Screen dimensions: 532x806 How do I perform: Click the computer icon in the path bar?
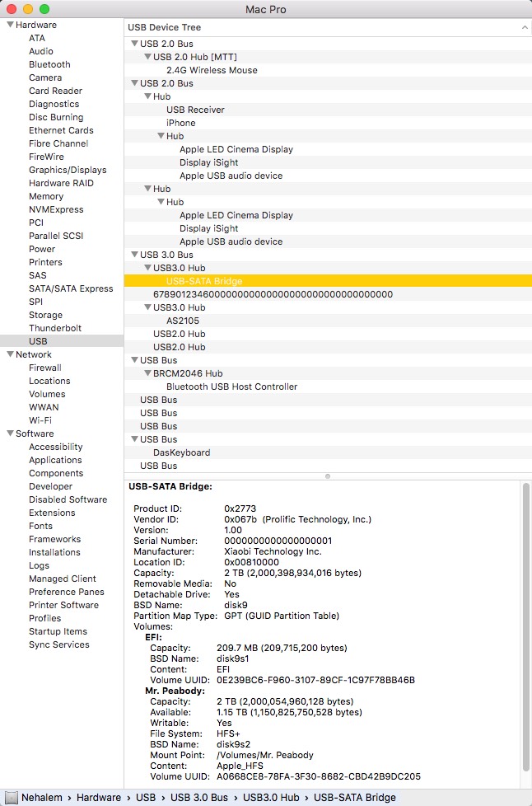point(11,798)
